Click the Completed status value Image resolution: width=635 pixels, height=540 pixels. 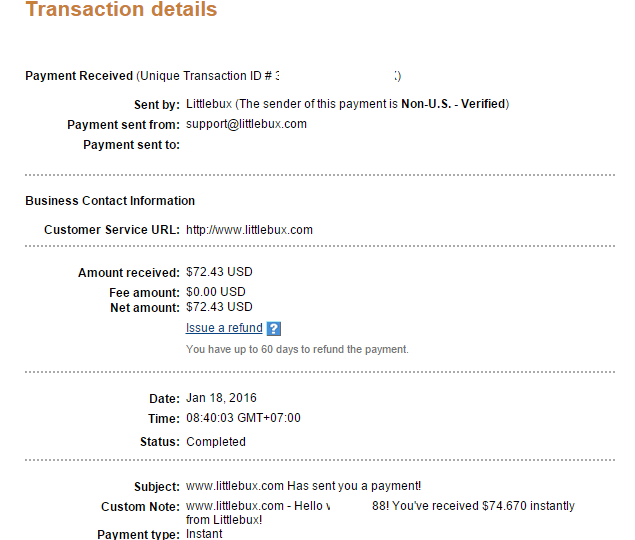tap(215, 442)
